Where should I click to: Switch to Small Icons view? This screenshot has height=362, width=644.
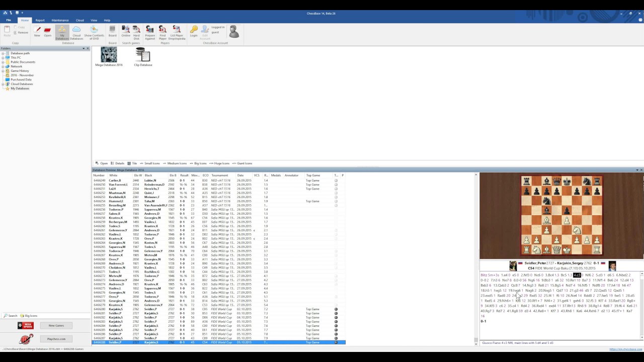pos(150,163)
